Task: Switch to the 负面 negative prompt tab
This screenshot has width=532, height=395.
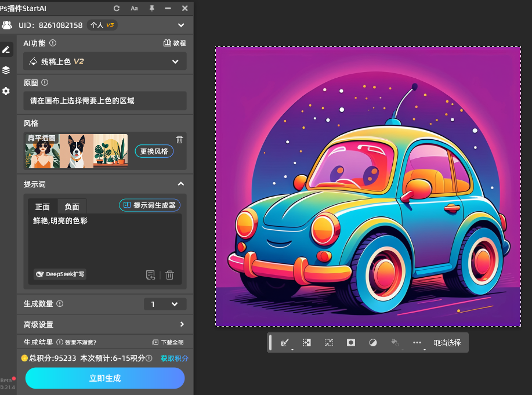Action: [x=72, y=206]
